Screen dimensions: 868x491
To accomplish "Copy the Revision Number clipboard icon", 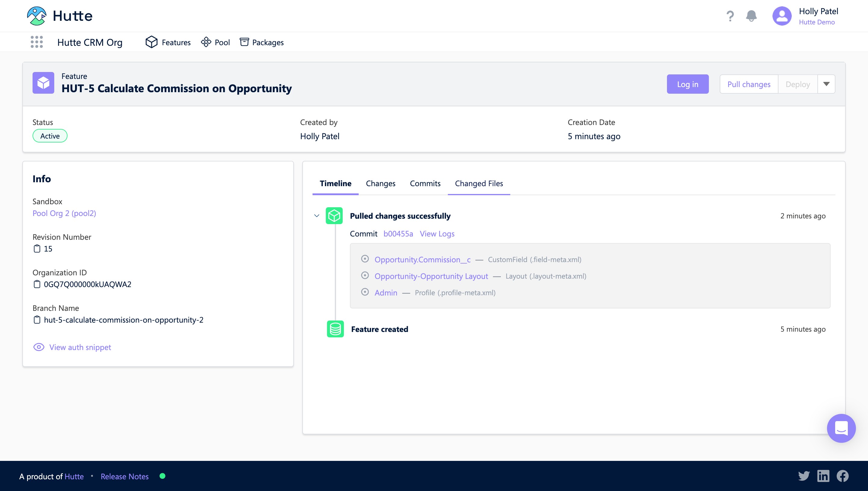I will click(37, 249).
